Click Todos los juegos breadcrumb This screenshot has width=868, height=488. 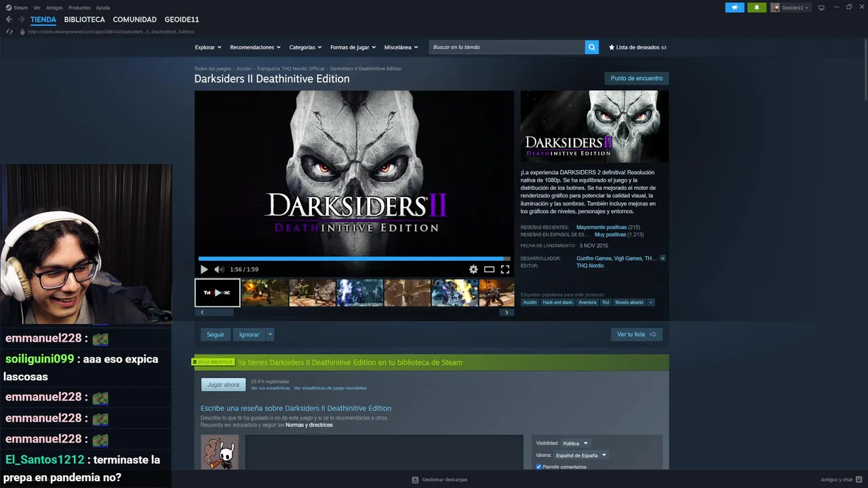coord(212,68)
